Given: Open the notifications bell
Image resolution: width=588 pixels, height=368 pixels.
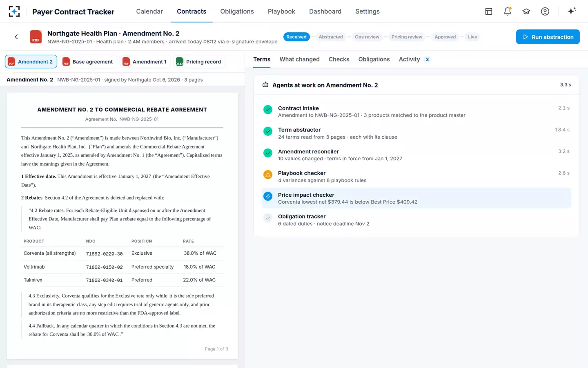Looking at the screenshot, I should (508, 11).
